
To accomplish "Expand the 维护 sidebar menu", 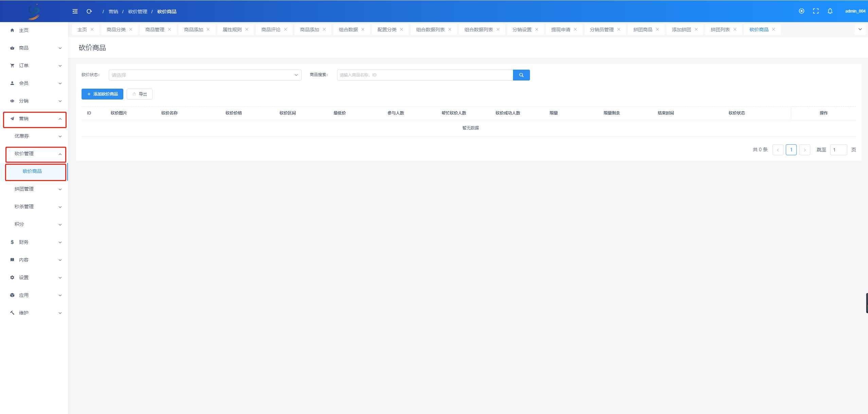I will (x=34, y=313).
